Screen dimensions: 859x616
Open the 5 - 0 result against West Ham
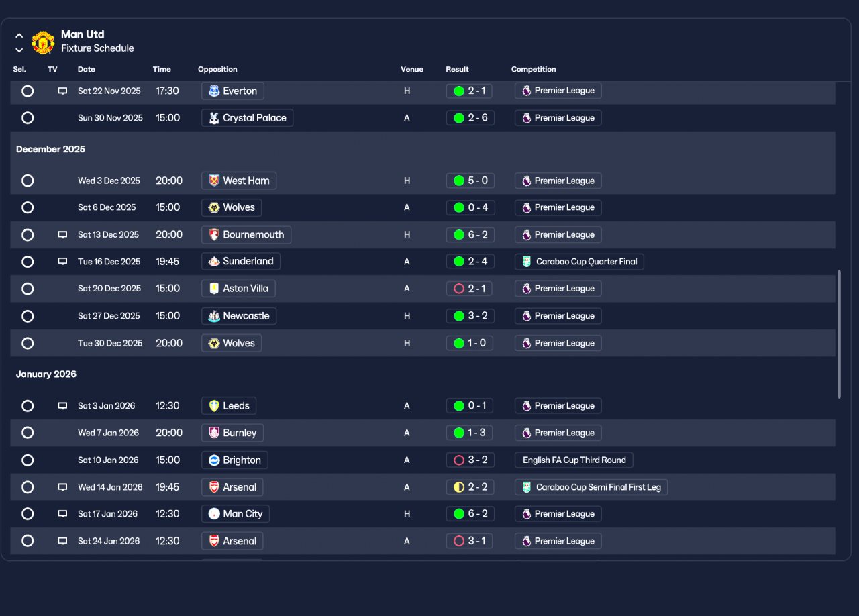471,181
